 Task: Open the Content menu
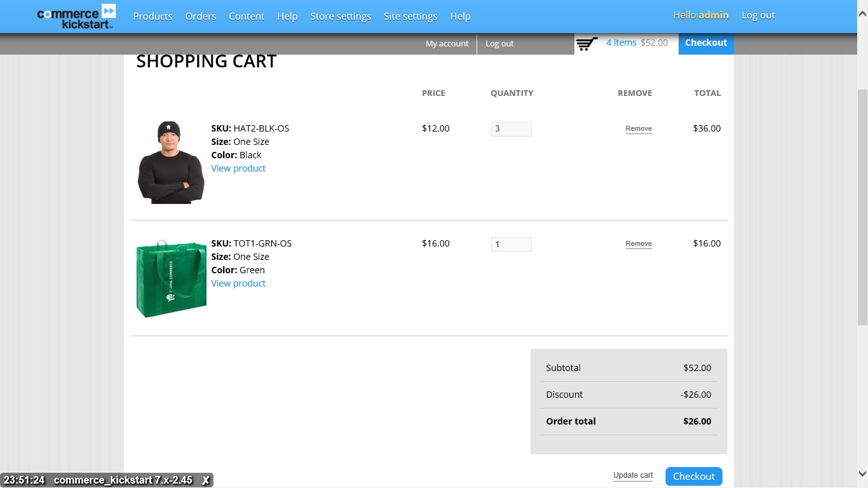(247, 16)
